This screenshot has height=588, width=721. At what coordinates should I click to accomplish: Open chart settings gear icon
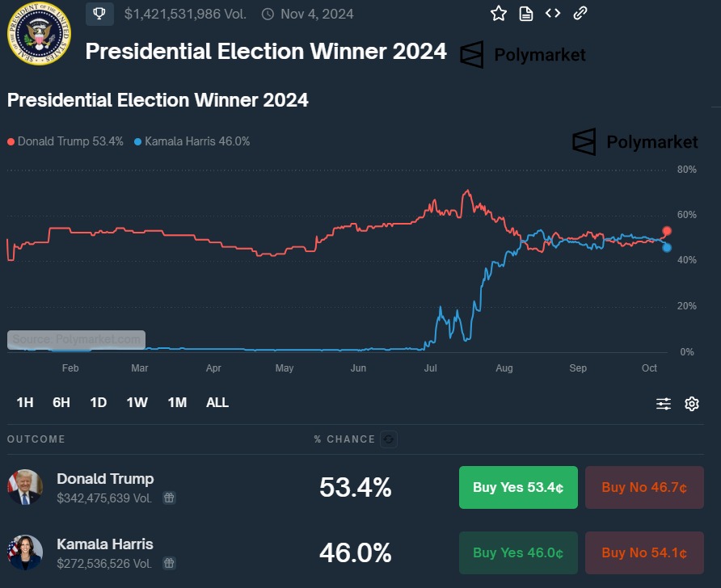692,404
